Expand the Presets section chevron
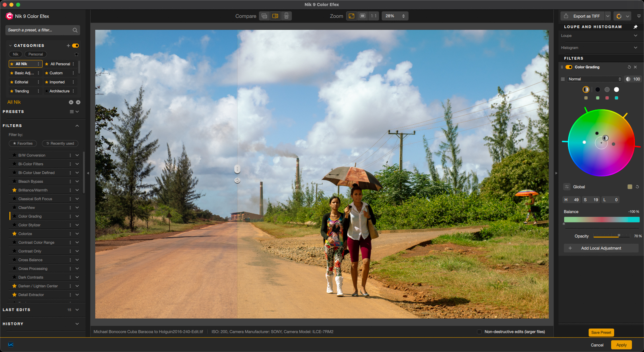The image size is (644, 352). 77,112
